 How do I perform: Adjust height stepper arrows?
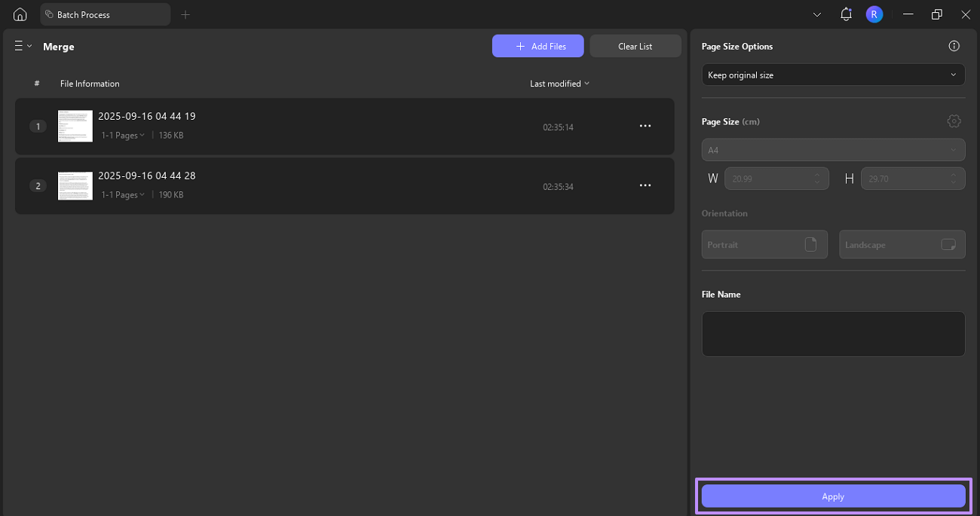pyautogui.click(x=954, y=179)
